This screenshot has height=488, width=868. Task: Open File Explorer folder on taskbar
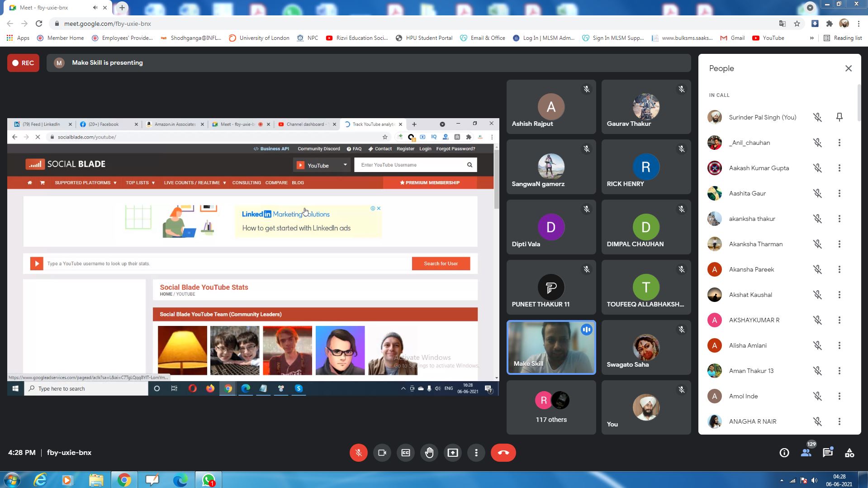[96, 479]
